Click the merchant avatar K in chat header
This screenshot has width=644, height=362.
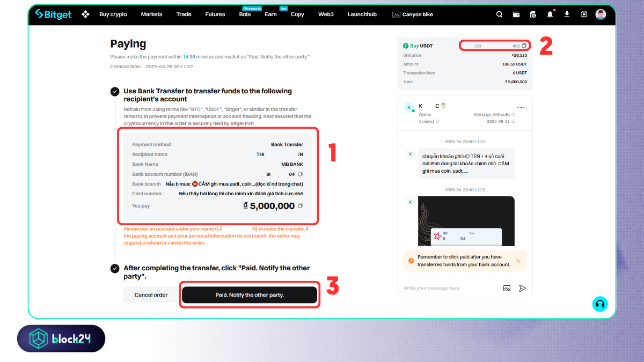click(x=409, y=107)
